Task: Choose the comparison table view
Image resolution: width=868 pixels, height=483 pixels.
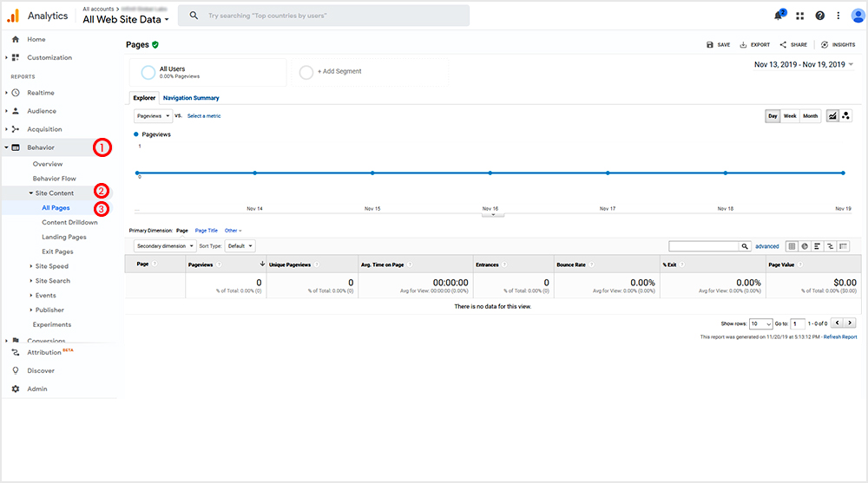Action: [830, 246]
